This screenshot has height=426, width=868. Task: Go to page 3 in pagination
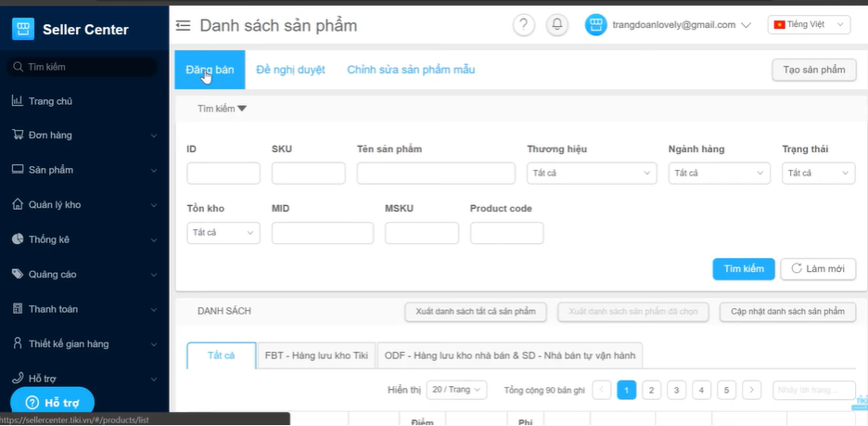point(676,390)
